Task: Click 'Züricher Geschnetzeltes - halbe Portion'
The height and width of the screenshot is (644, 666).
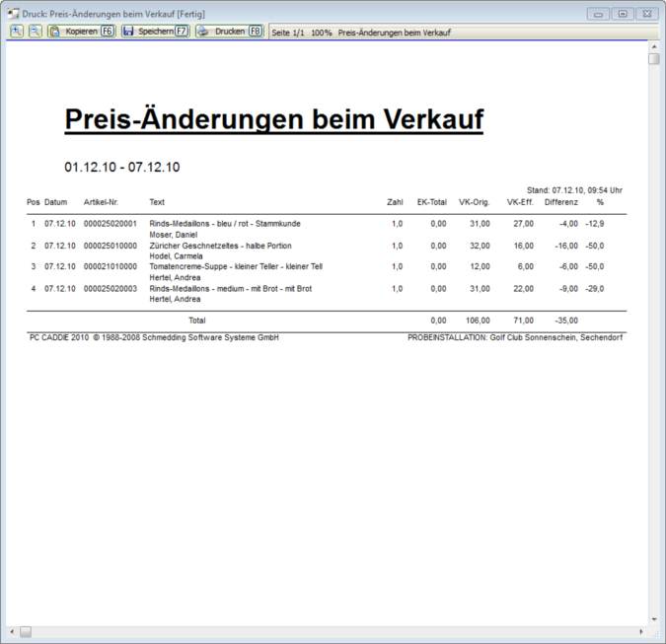Action: [x=220, y=246]
